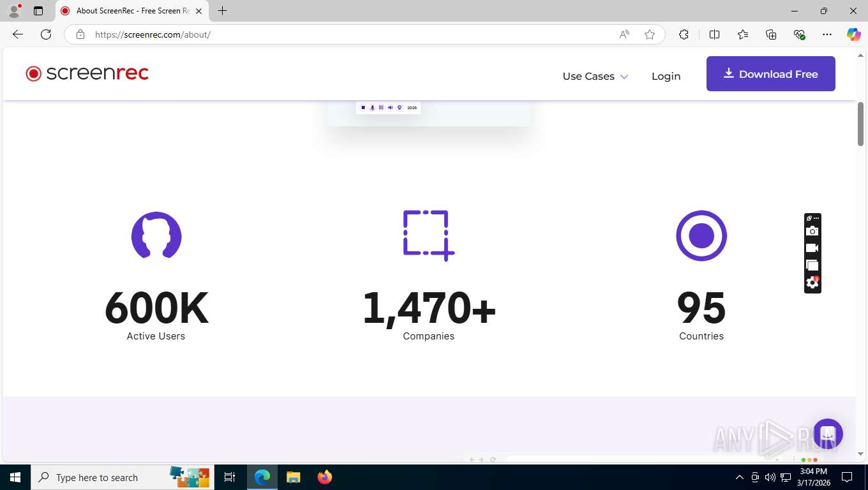868x490 pixels.
Task: Start video recording in ScreenRec widget
Action: [x=812, y=248]
